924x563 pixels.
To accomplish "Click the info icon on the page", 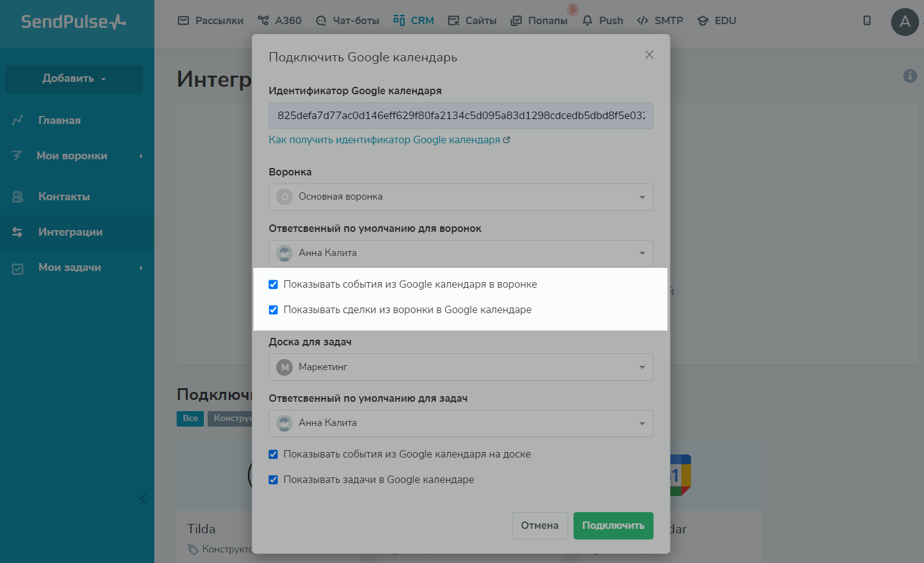I will 910,76.
